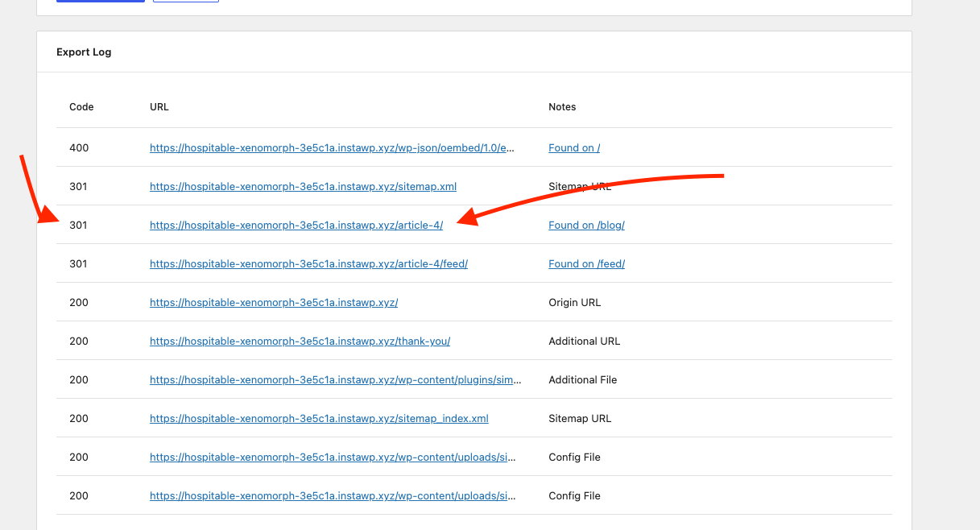Open the article-4/ URL link
This screenshot has width=980, height=530.
coord(296,225)
